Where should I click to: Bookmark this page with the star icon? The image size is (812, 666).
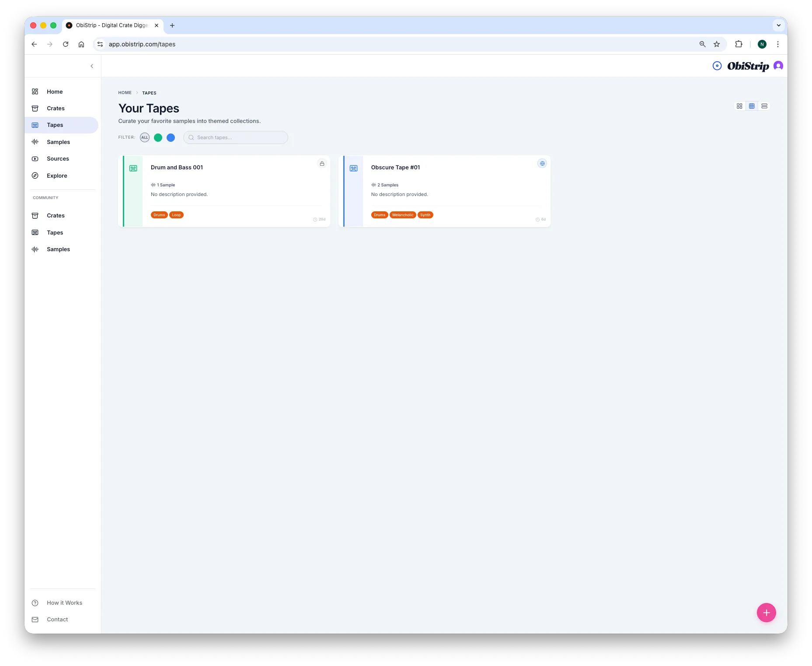(x=716, y=44)
